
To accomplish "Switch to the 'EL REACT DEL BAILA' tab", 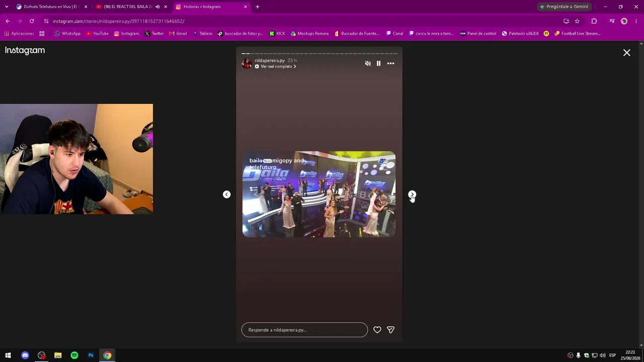I will (x=128, y=7).
